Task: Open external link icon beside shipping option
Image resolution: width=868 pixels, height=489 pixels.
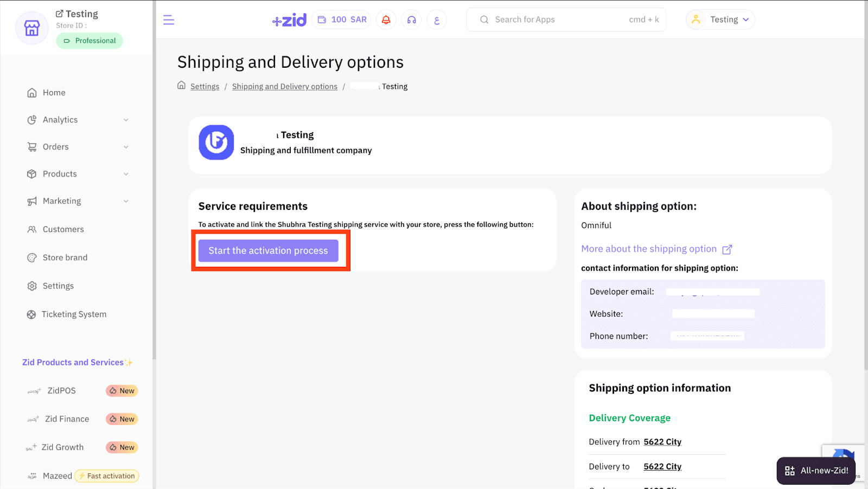Action: coord(727,249)
